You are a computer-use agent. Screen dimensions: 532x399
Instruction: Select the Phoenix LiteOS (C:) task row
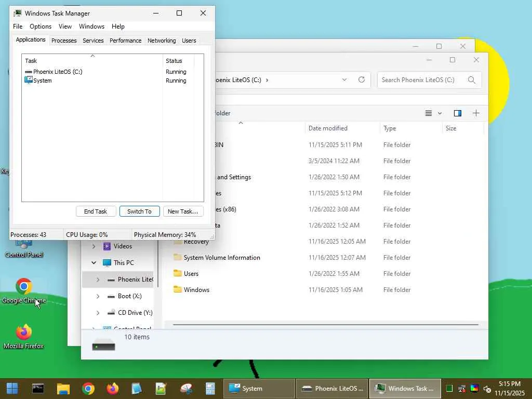[109, 72]
